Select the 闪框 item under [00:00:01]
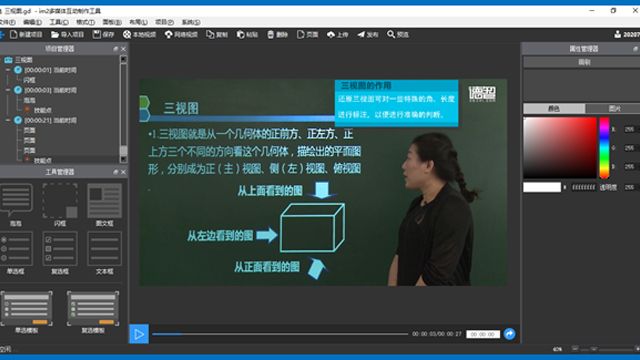 pos(29,80)
